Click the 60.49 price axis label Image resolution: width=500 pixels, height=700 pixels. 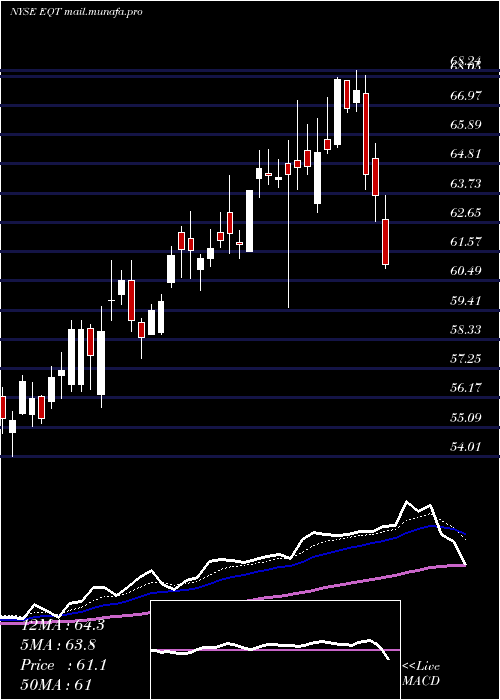point(466,271)
